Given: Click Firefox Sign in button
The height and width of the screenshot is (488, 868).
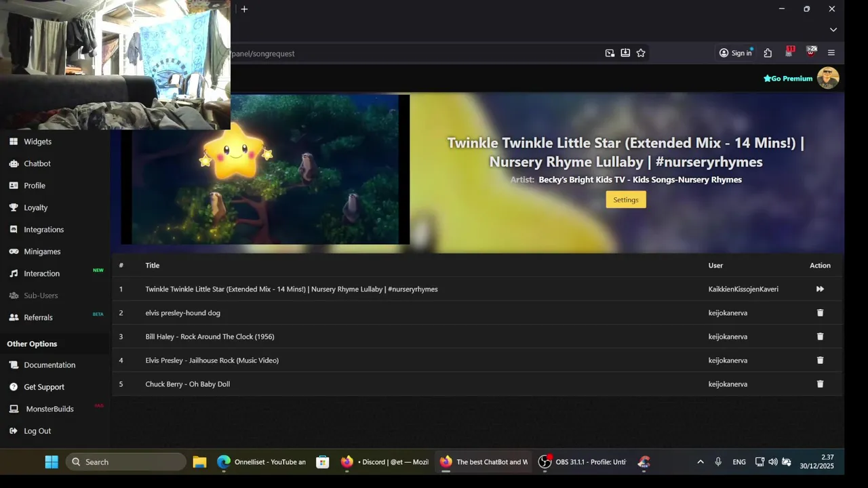Looking at the screenshot, I should 736,53.
